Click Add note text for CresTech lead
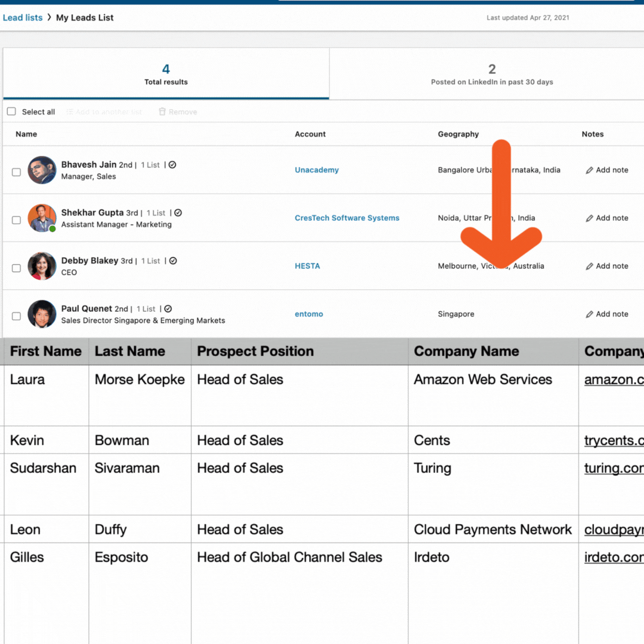Viewport: 644px width, 644px height. coord(612,218)
